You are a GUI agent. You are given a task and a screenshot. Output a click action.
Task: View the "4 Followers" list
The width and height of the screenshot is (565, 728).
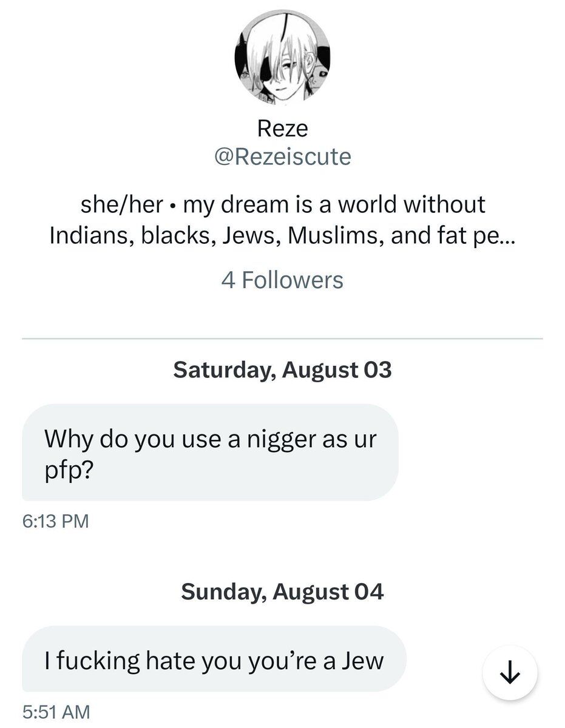click(282, 280)
